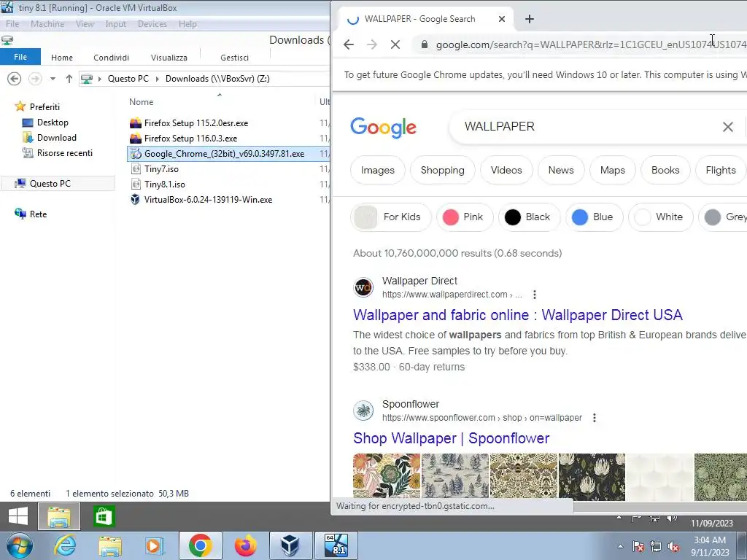The image size is (747, 560).
Task: Filter search by Videos
Action: [x=506, y=170]
